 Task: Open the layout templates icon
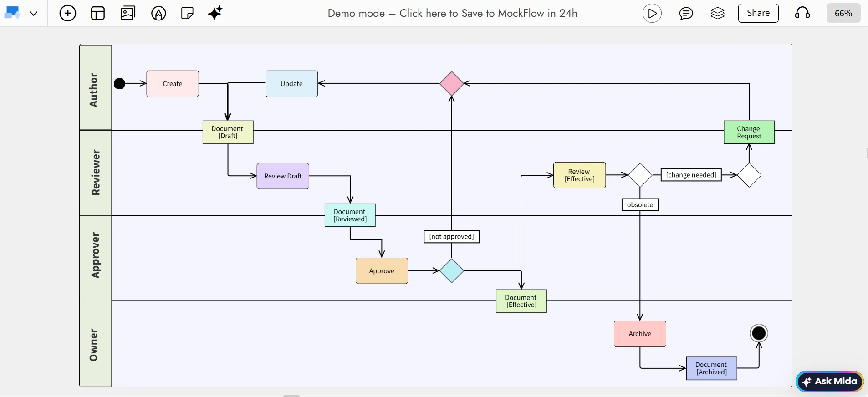(98, 13)
